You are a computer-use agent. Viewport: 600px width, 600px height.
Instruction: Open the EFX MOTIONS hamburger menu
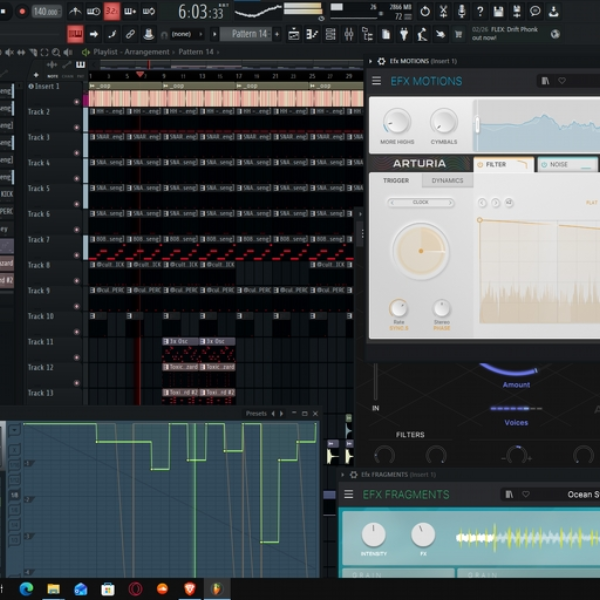[377, 81]
